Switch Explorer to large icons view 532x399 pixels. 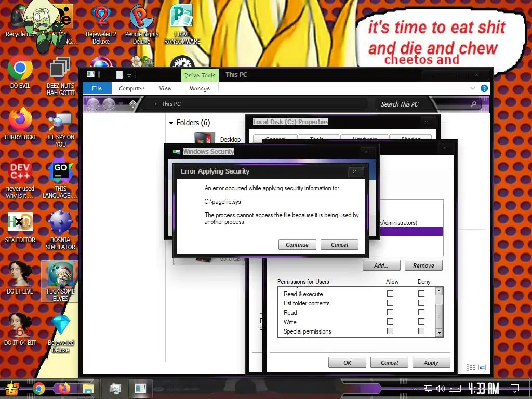click(x=482, y=367)
